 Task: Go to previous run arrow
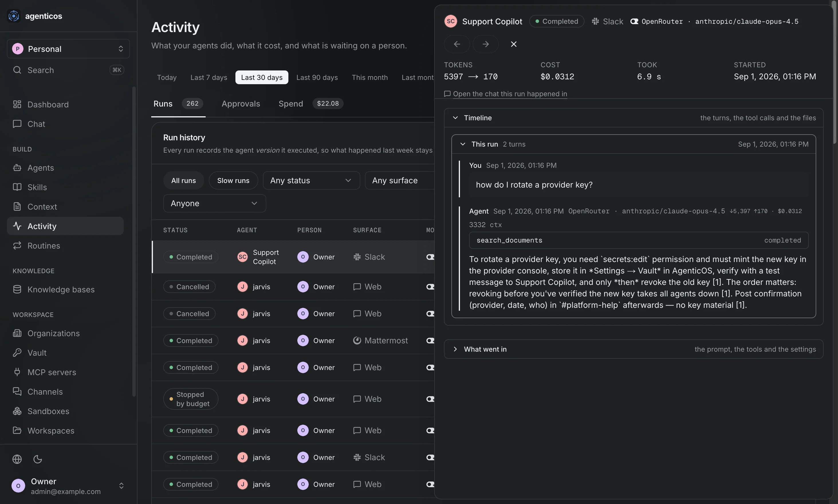point(457,44)
